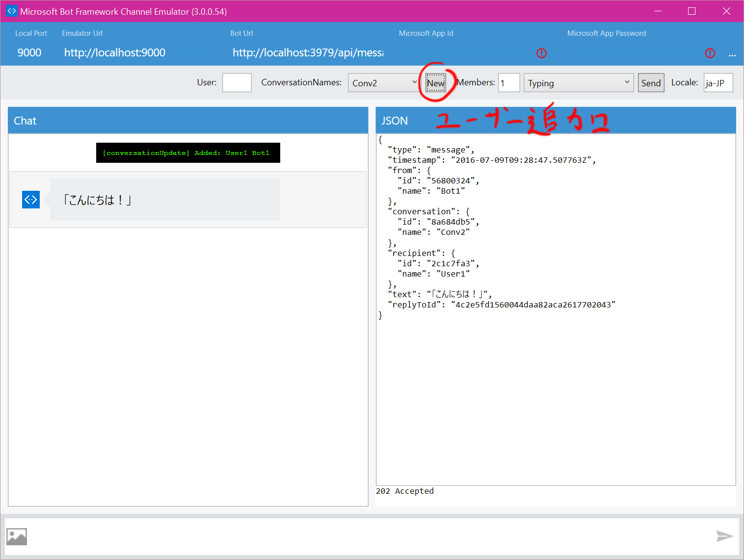Click the ConversationNames label
Viewport: 744px width, 560px height.
point(301,82)
